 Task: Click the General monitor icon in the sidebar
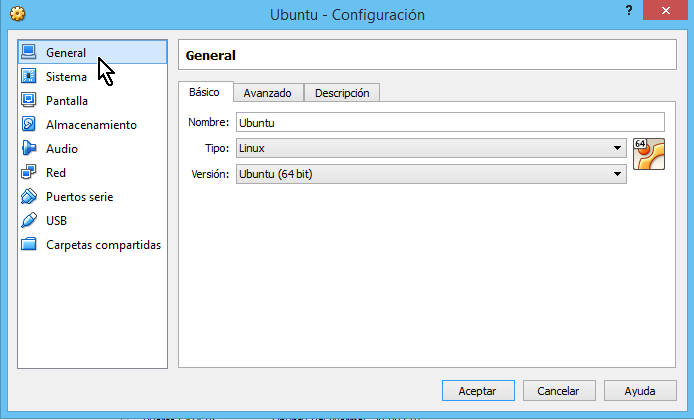[x=29, y=52]
